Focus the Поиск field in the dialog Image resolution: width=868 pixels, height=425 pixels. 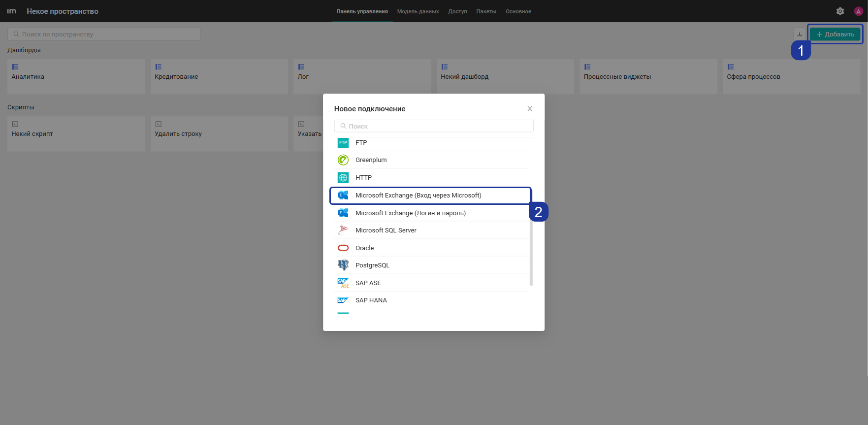(434, 126)
